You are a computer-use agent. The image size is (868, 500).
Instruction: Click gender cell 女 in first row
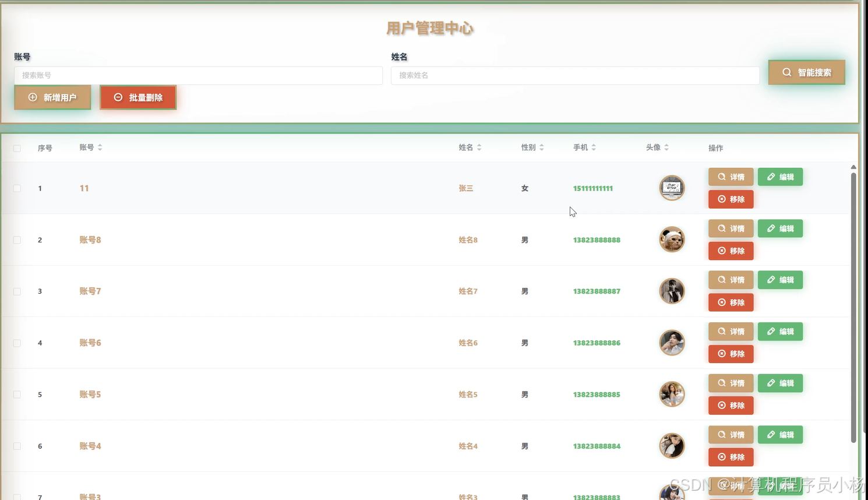coord(525,188)
